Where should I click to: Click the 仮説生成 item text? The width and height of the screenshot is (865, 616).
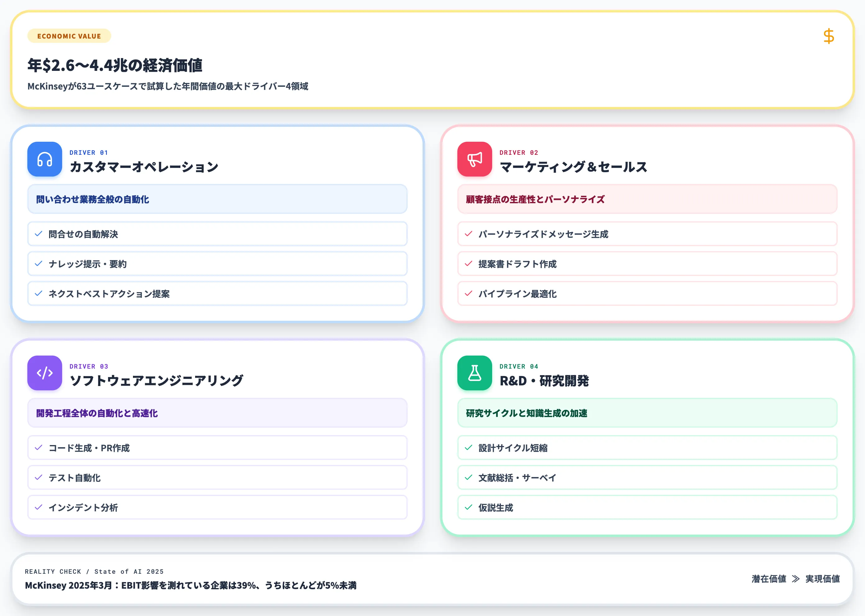[496, 508]
